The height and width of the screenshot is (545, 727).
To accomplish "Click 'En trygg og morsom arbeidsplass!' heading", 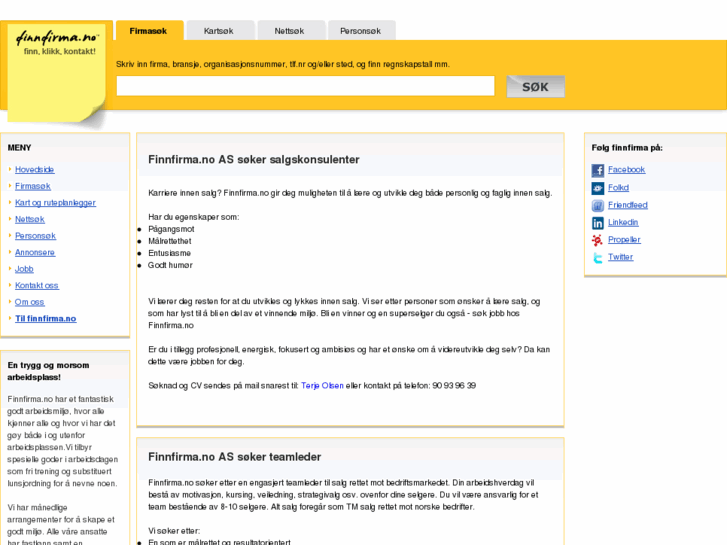I will [48, 371].
